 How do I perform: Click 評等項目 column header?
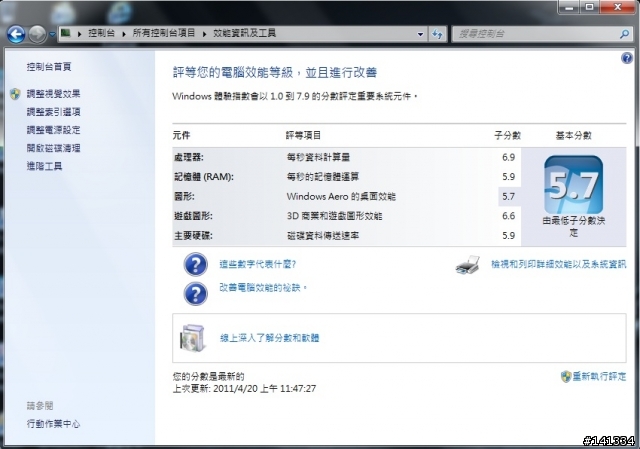pyautogui.click(x=303, y=135)
